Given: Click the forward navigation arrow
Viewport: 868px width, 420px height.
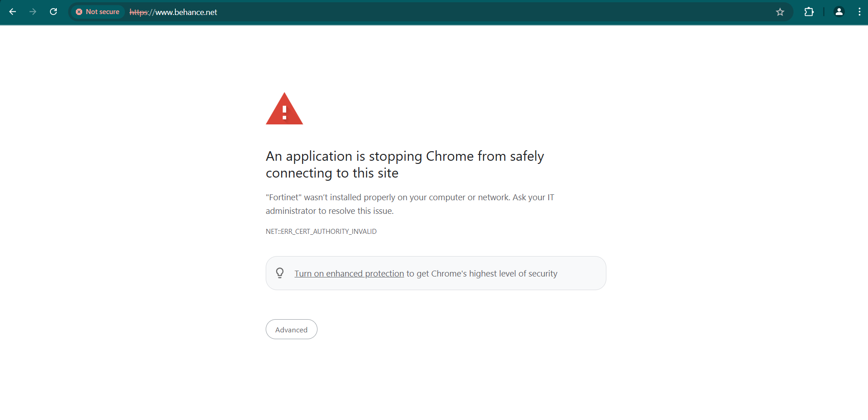Looking at the screenshot, I should (33, 12).
